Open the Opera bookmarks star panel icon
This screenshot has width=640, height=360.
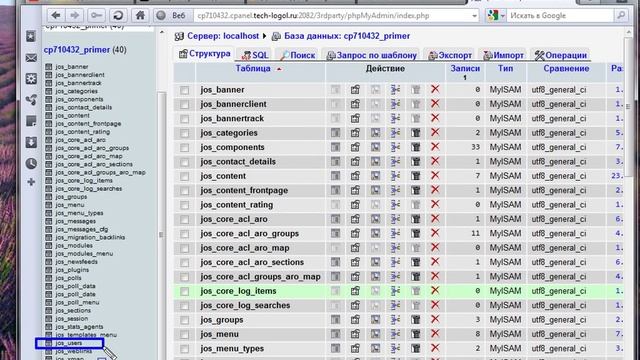click(x=31, y=36)
